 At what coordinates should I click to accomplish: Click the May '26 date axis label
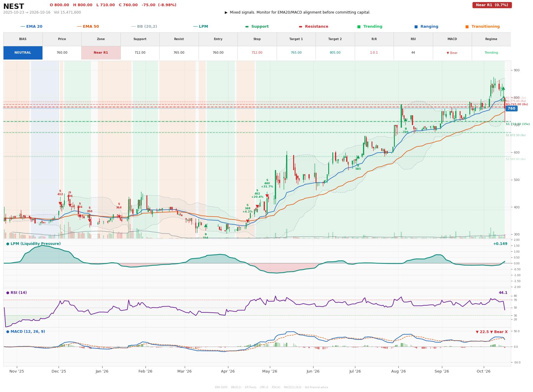coord(270,371)
